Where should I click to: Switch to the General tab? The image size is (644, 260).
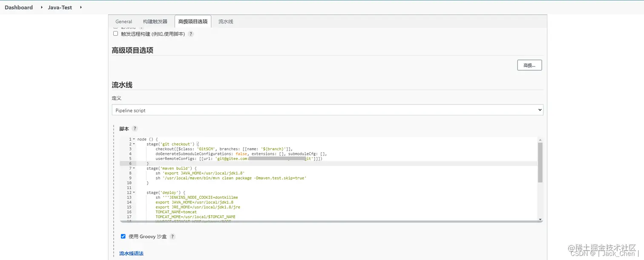(124, 21)
